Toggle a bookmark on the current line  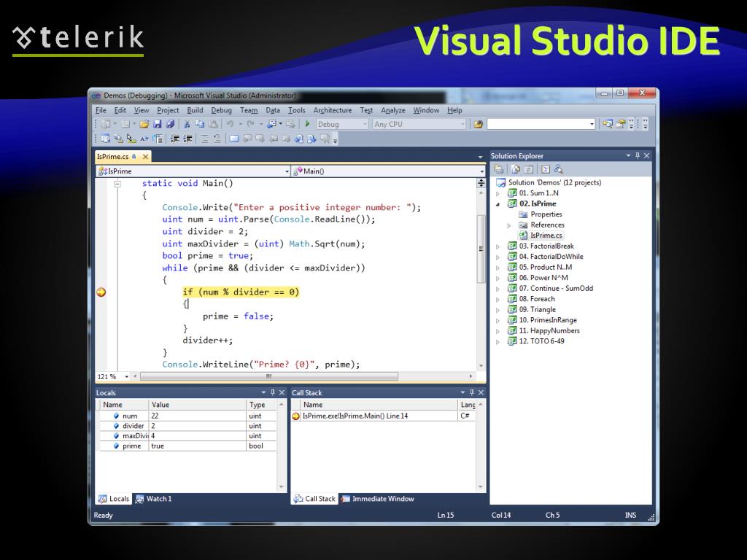tap(234, 139)
